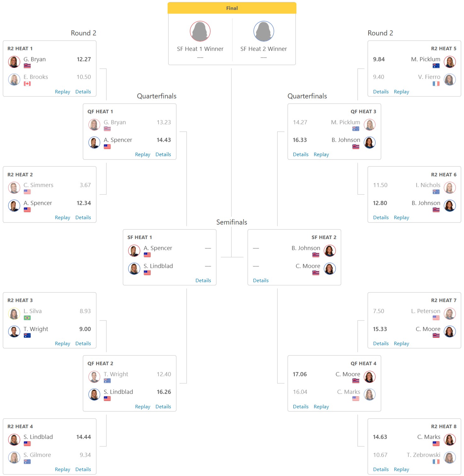The height and width of the screenshot is (476, 464).
Task: Click the Canada flag under E. Brooks
Action: point(27,84)
